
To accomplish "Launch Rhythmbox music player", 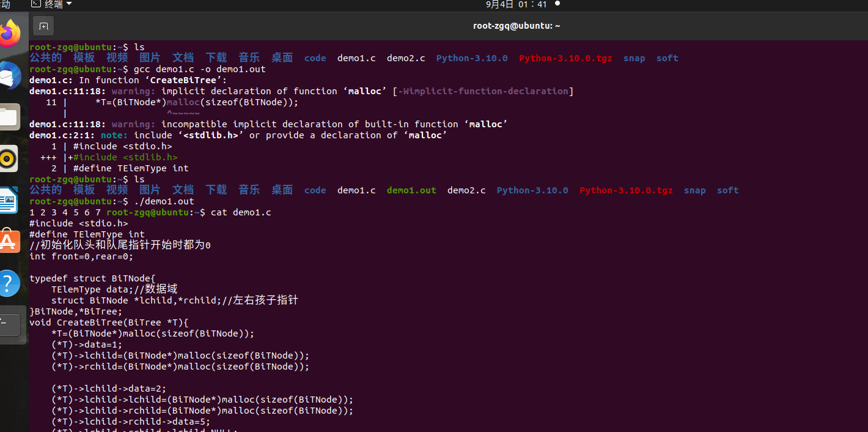I will click(x=9, y=158).
